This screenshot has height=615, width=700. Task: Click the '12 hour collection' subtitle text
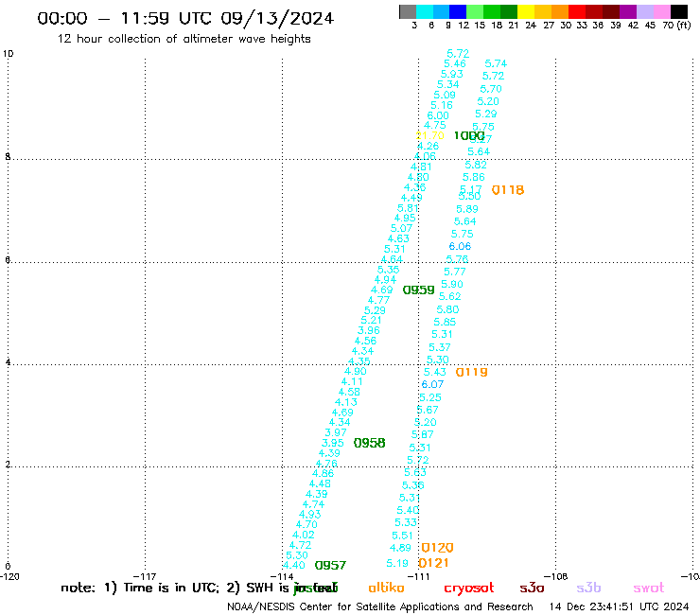pyautogui.click(x=184, y=39)
